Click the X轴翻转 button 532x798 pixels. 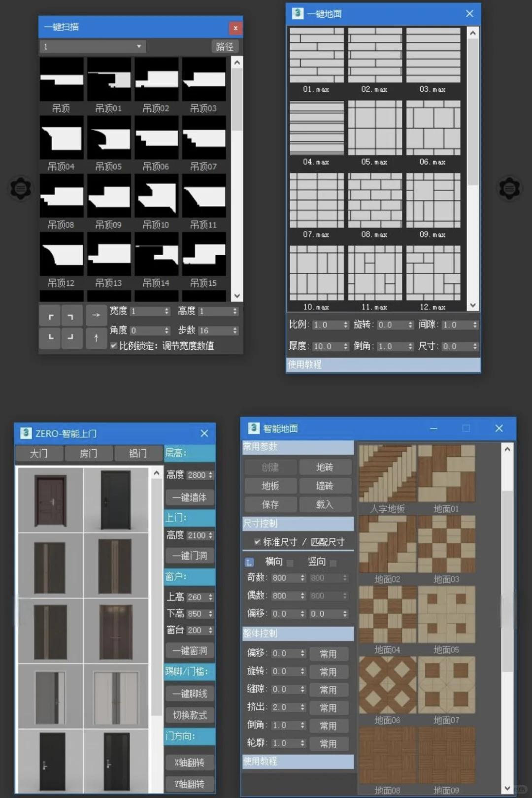(190, 763)
